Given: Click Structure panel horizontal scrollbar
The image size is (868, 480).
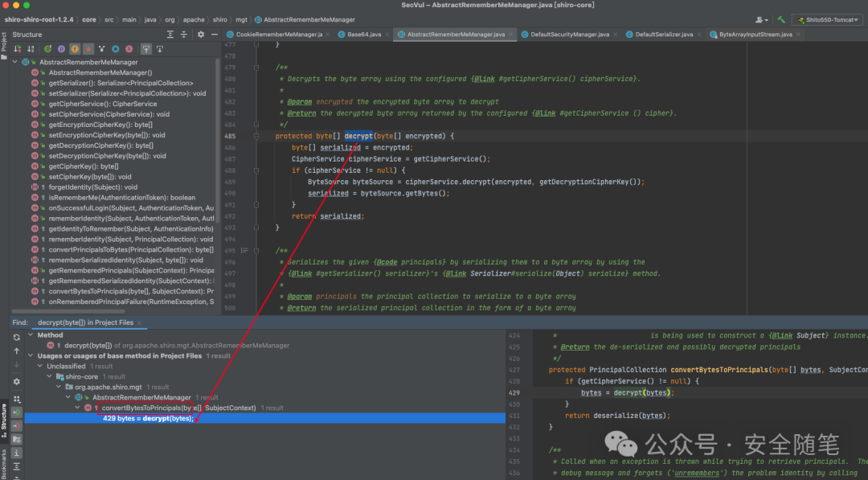Looking at the screenshot, I should (x=68, y=311).
